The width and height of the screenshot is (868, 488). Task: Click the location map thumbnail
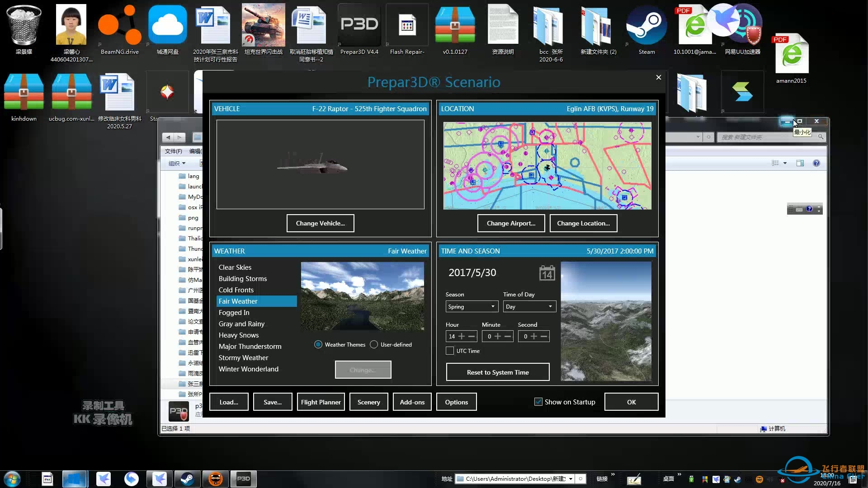(x=547, y=166)
